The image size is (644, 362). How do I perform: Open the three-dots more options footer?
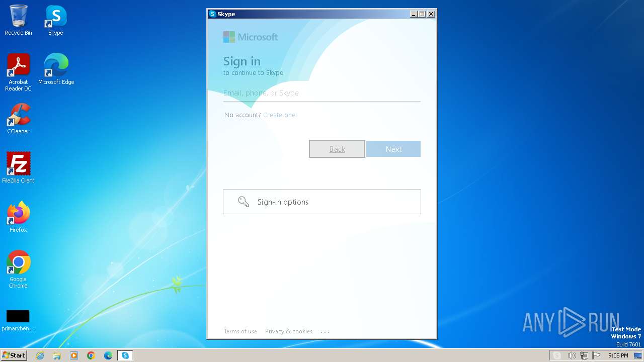point(325,332)
